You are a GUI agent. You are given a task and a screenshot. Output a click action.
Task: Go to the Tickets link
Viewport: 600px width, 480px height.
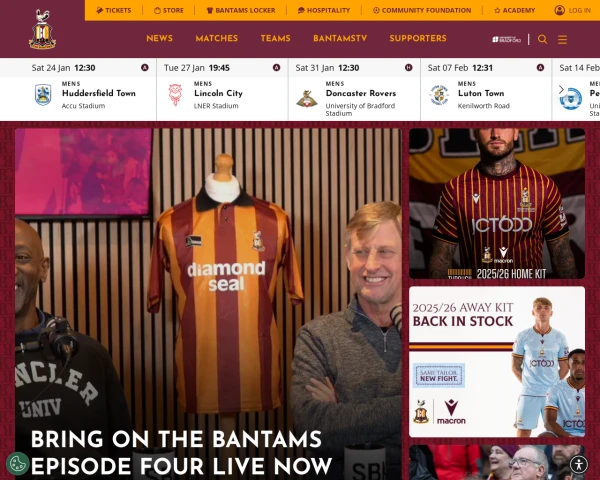[x=114, y=10]
